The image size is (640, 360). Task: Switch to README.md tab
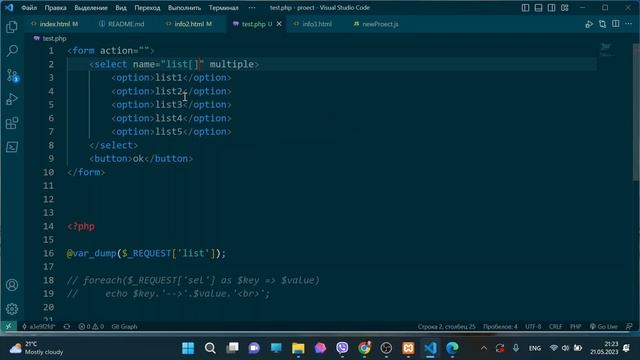(x=122, y=24)
